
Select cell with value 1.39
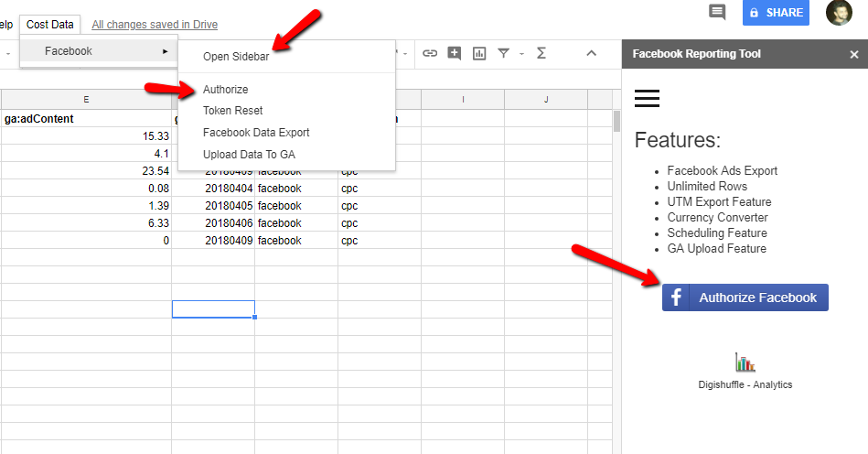[x=86, y=205]
